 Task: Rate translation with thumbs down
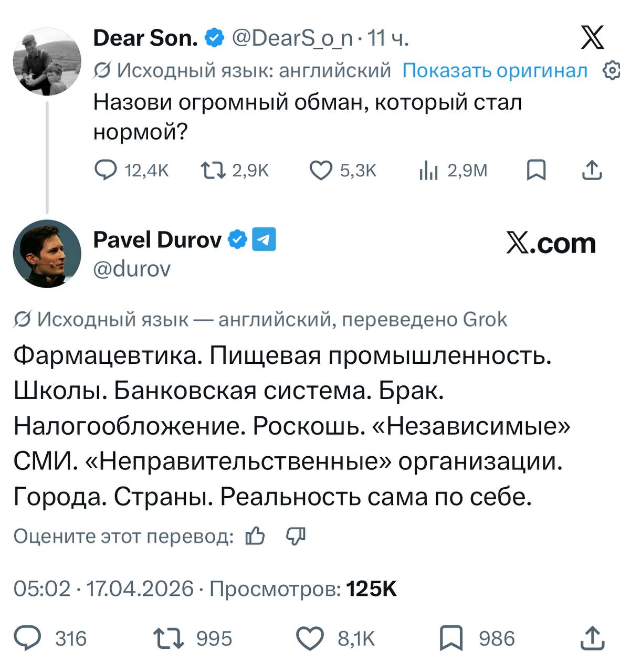(x=296, y=536)
